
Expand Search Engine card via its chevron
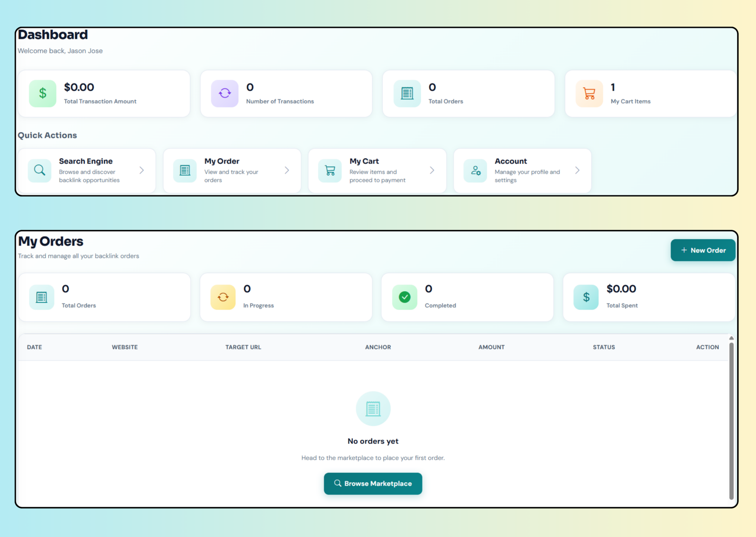[142, 170]
